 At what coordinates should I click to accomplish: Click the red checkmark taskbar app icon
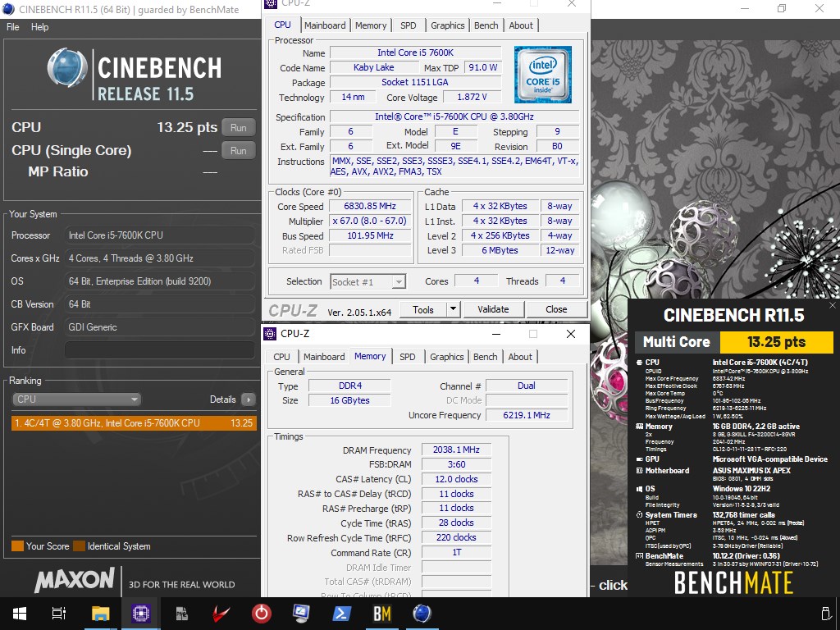coord(221,614)
